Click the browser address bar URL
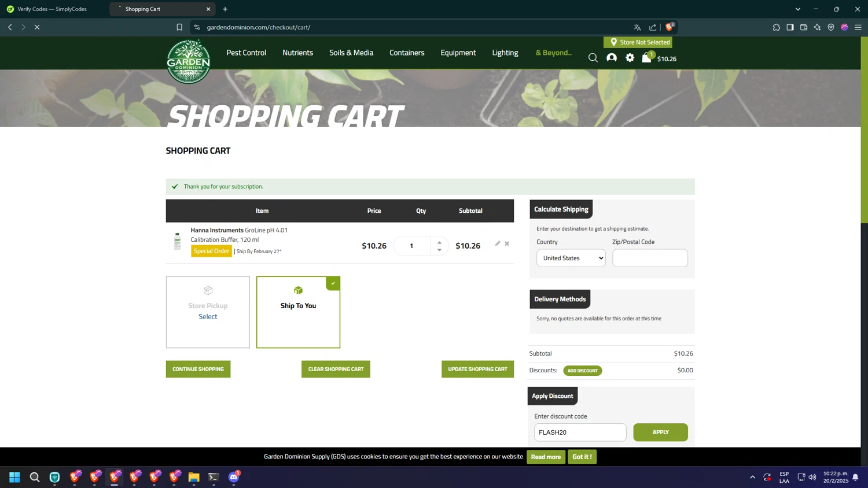 tap(259, 27)
